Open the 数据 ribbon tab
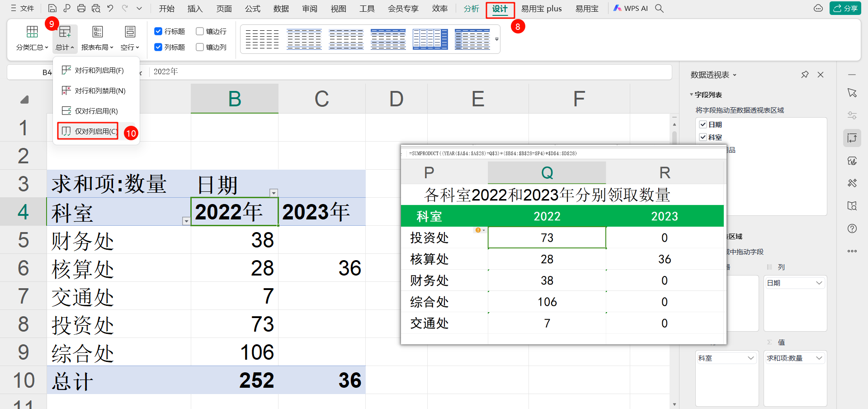Screen dimensions: 868x409 pyautogui.click(x=281, y=9)
